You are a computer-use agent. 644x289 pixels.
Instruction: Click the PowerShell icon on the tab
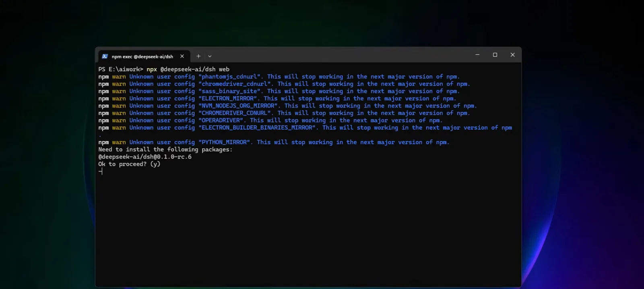click(105, 56)
